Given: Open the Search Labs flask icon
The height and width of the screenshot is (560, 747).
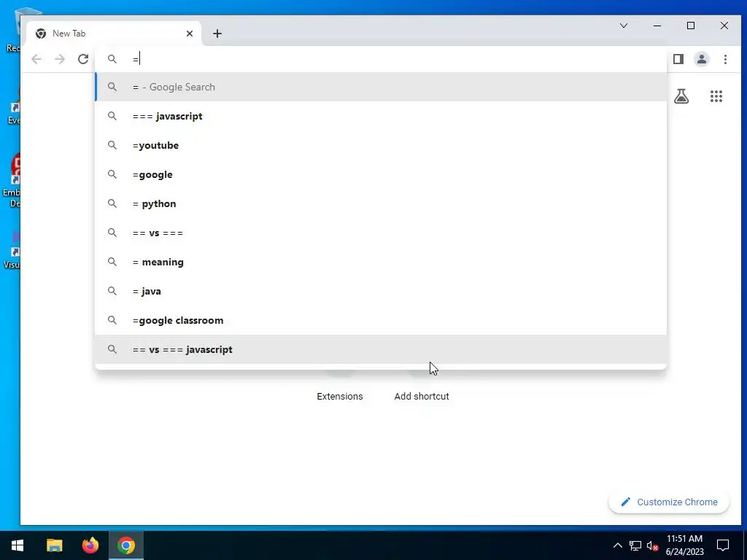Looking at the screenshot, I should click(681, 97).
